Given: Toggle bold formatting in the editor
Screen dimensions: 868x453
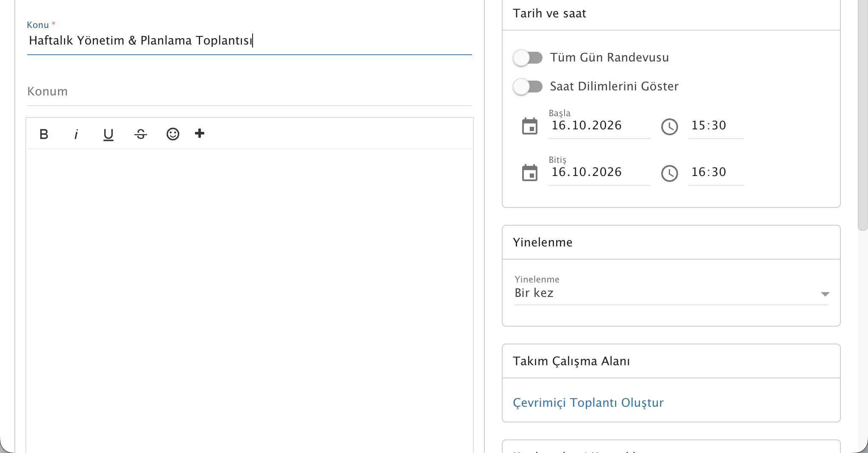Looking at the screenshot, I should (x=44, y=134).
